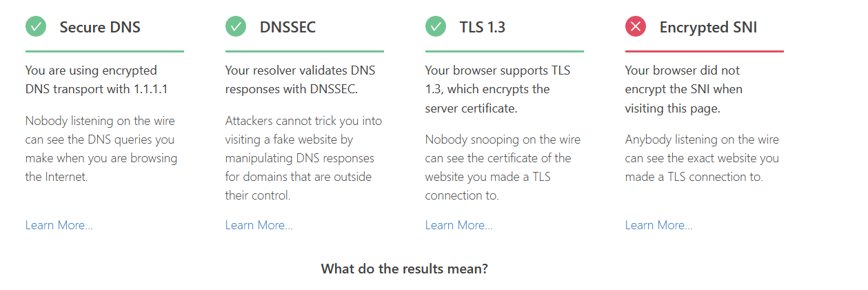Click the 'Your resolver validates DNS responses' text

tap(301, 79)
